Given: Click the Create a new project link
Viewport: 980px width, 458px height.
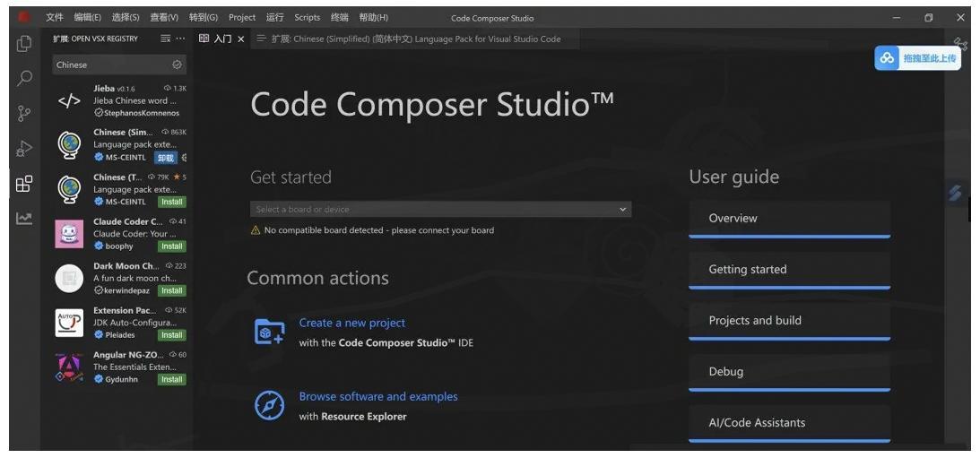Looking at the screenshot, I should click(x=351, y=323).
